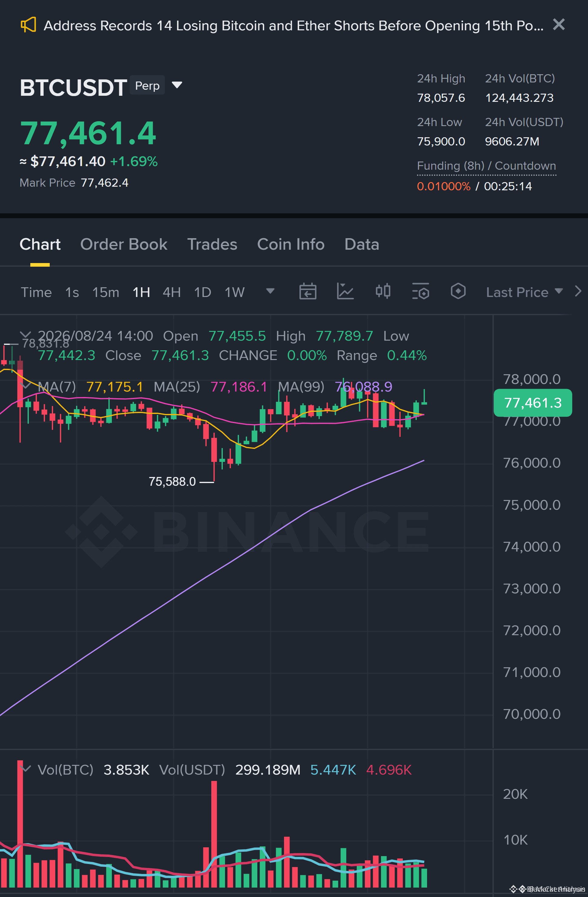
Task: Tap the current price tag 77,461.3
Action: (533, 403)
